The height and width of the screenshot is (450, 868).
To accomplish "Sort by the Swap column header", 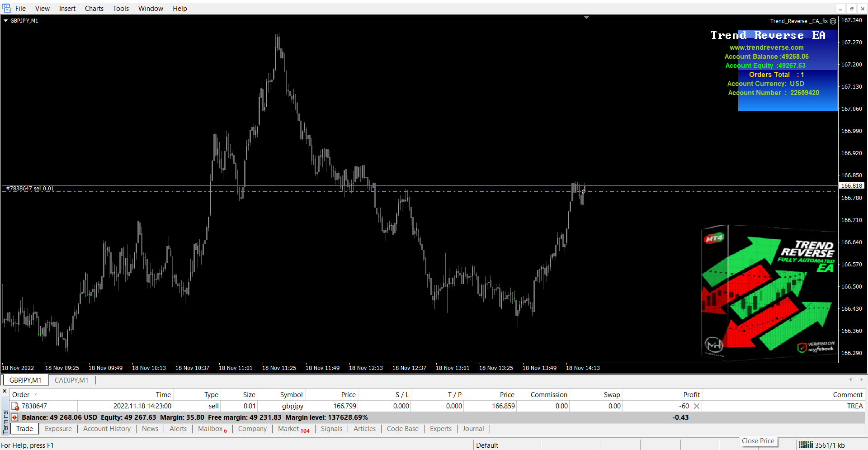I will click(596, 395).
